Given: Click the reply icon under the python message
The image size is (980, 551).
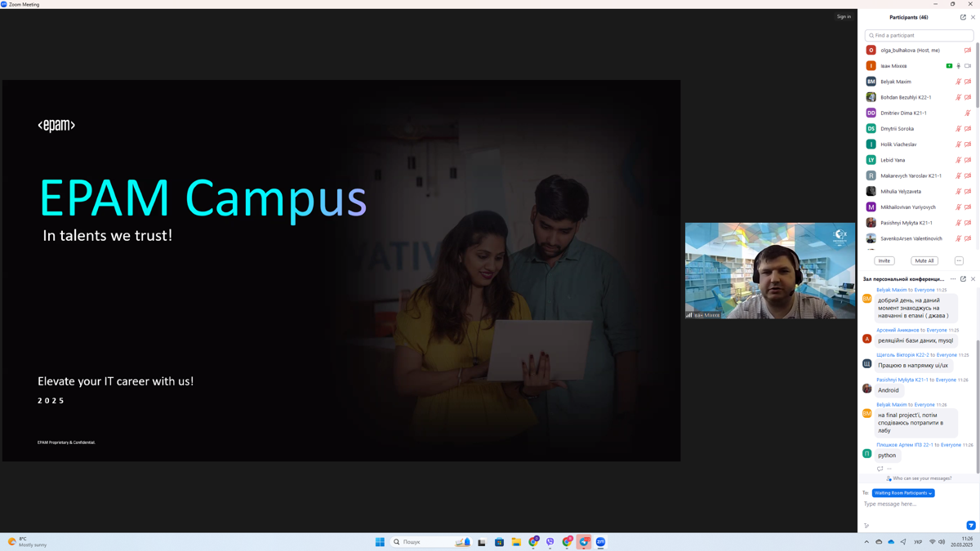Looking at the screenshot, I should (x=880, y=469).
